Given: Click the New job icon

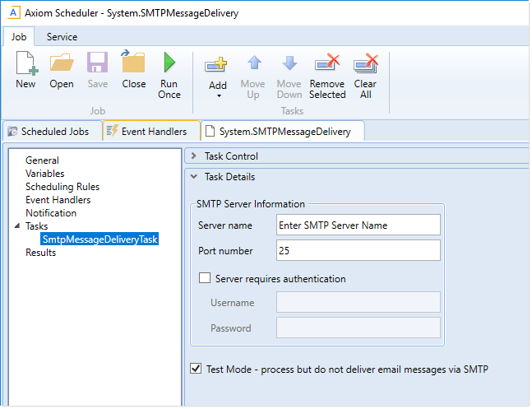Looking at the screenshot, I should (27, 63).
